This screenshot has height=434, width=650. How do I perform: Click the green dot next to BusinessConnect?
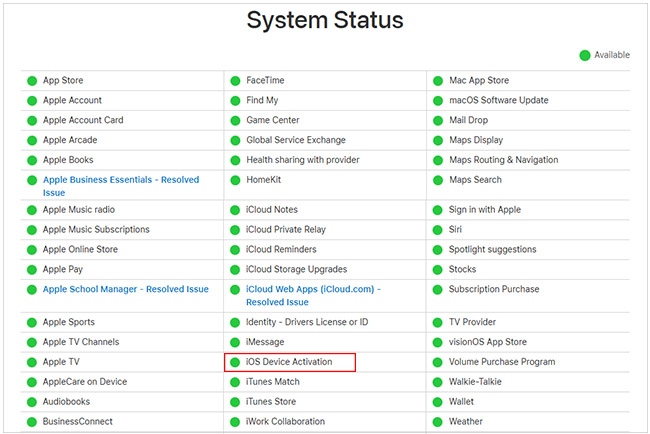coord(32,422)
